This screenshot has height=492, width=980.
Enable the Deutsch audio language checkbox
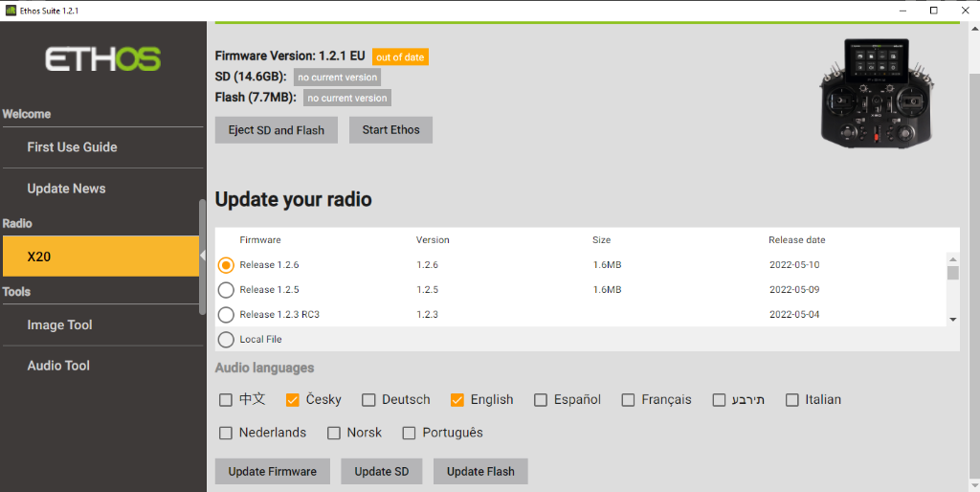click(x=367, y=400)
